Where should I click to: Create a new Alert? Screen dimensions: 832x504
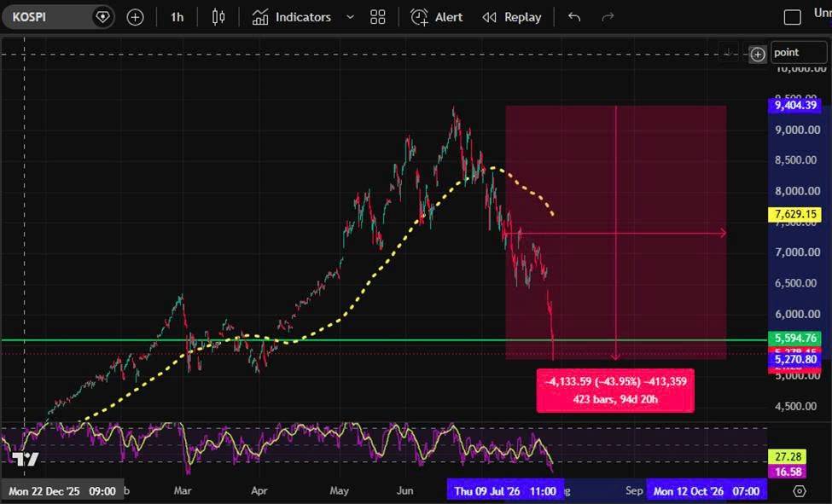pos(436,18)
